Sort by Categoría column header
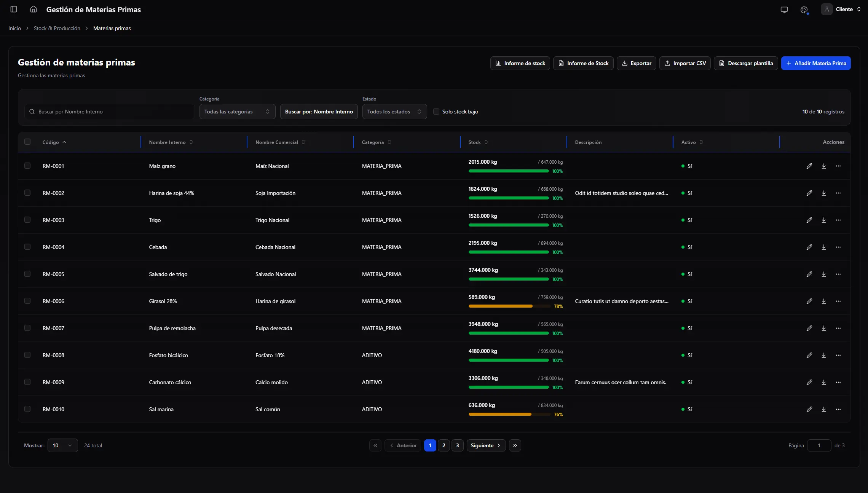This screenshot has width=868, height=493. click(x=377, y=142)
